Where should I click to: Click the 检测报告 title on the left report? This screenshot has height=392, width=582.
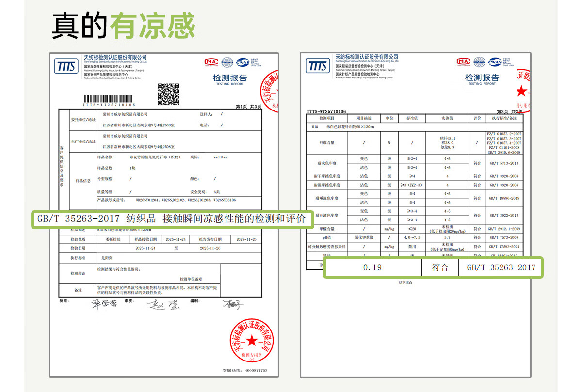pyautogui.click(x=230, y=79)
